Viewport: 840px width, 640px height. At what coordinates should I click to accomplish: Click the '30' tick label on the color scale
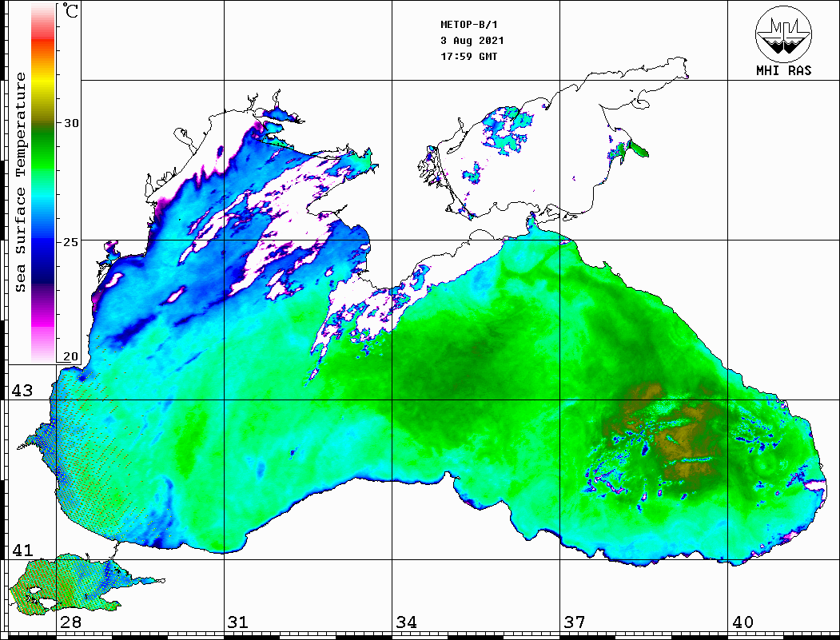coord(71,123)
